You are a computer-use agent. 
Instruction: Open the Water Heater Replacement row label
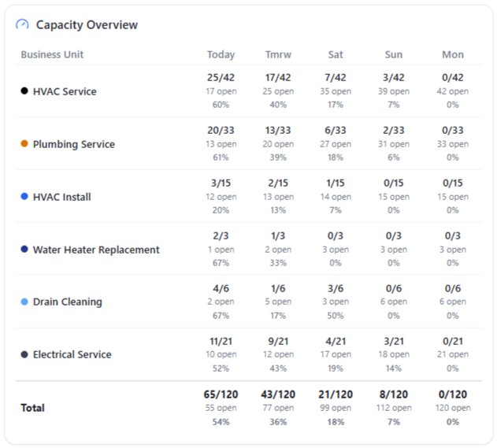point(96,250)
